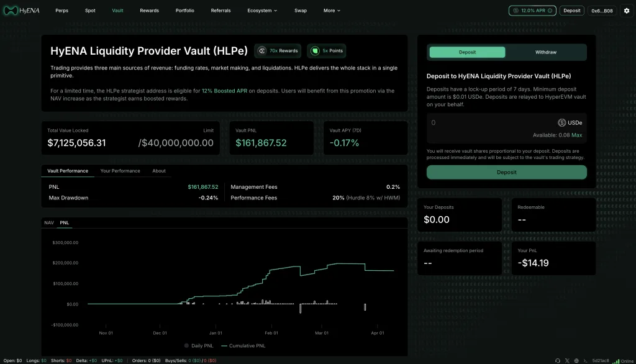Click the globe icon in footer
Viewport: 636px width, 364px height.
(576, 361)
